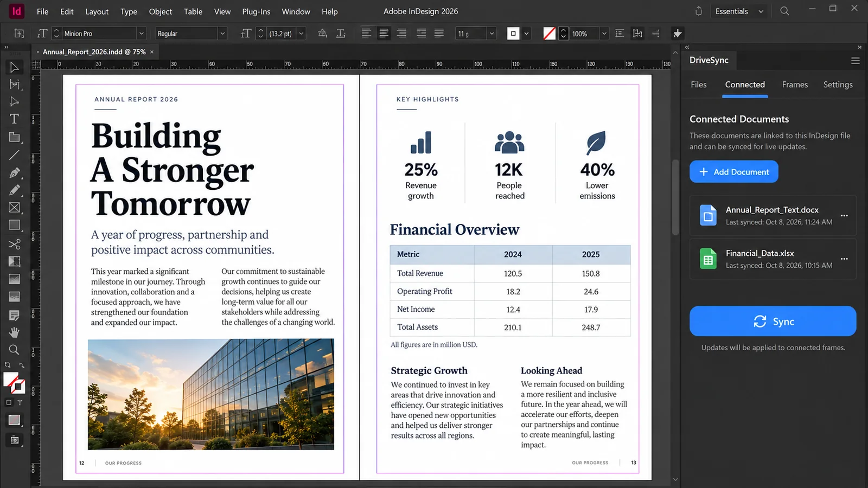Open the Table menu
The image size is (868, 488).
point(193,11)
